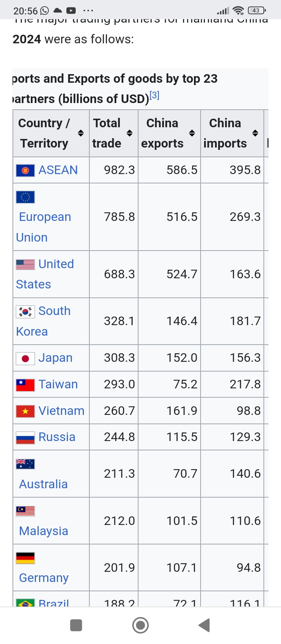Tap the United States flag icon

[x=25, y=265]
